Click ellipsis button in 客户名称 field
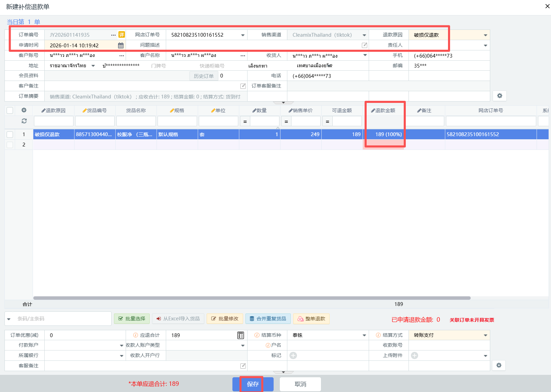Image resolution: width=551 pixels, height=392 pixels. pyautogui.click(x=243, y=56)
